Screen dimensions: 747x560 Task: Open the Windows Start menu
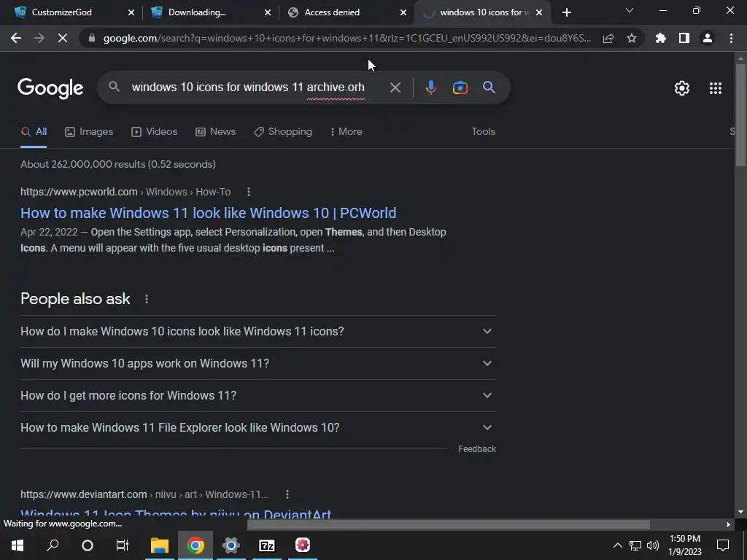coord(18,545)
